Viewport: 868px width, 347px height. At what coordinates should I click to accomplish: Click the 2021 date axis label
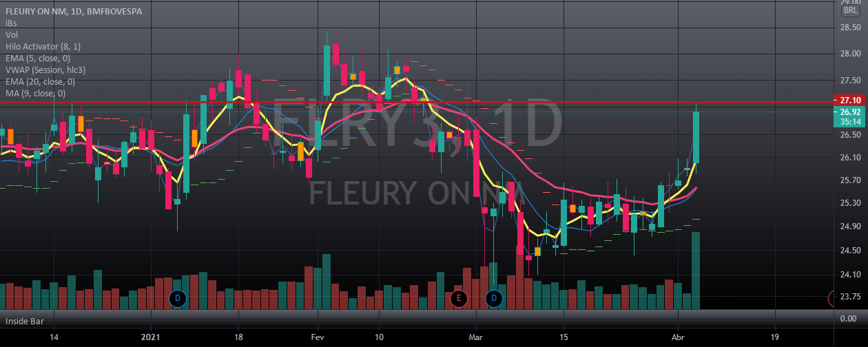click(x=149, y=338)
